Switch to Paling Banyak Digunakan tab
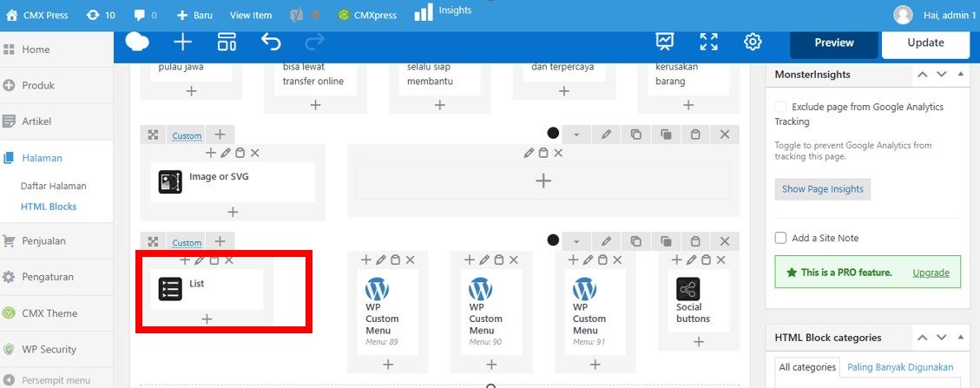The height and width of the screenshot is (388, 980). pos(900,367)
